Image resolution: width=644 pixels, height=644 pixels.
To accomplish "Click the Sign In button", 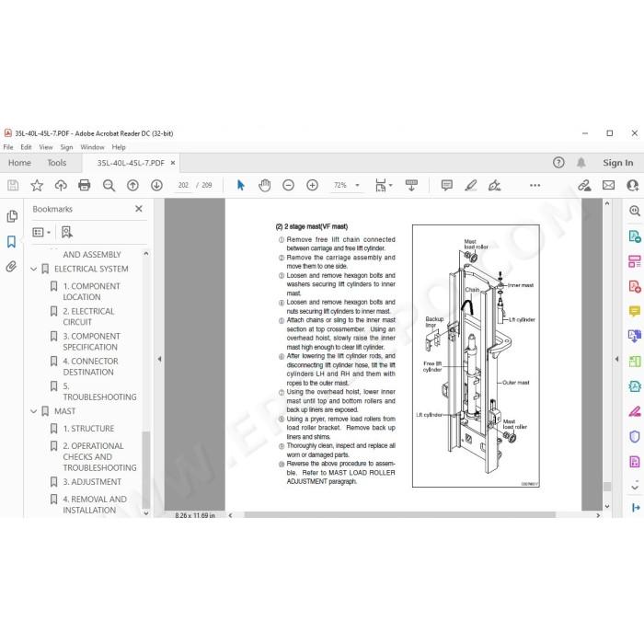I will point(617,163).
